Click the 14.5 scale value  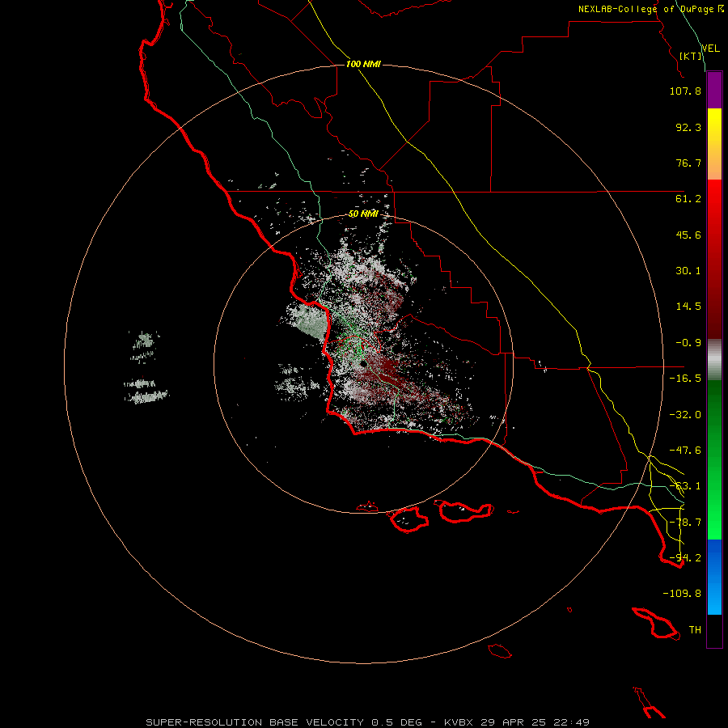coord(688,307)
